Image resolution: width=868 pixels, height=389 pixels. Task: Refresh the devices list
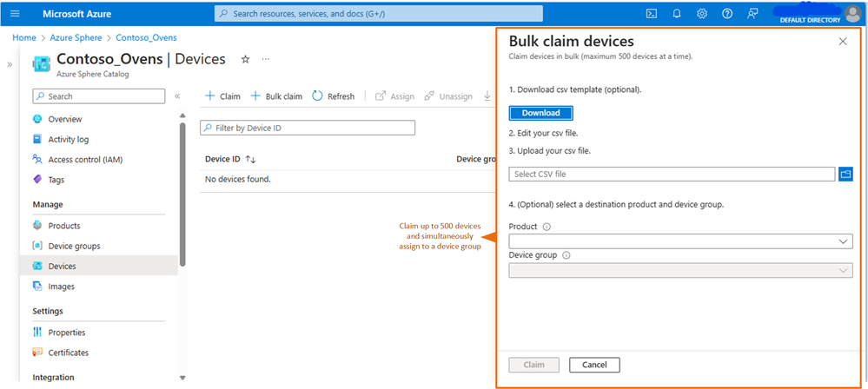[x=334, y=96]
